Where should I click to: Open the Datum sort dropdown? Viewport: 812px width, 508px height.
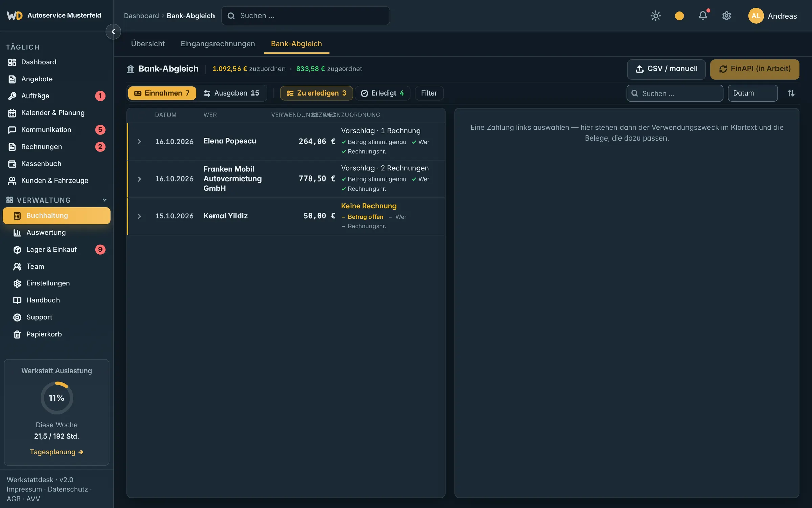[753, 93]
